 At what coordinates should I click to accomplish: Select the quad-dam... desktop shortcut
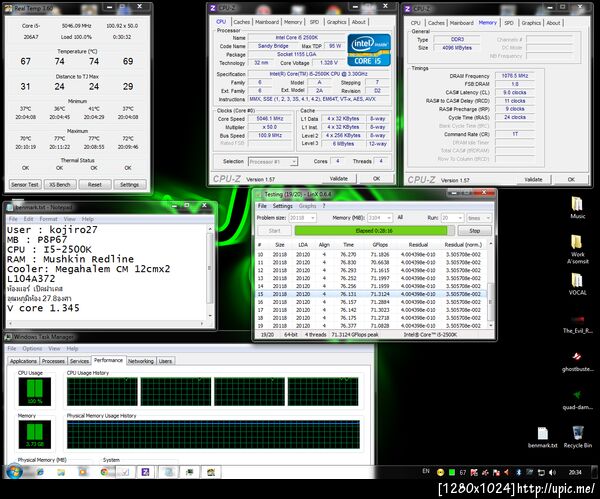point(577,400)
